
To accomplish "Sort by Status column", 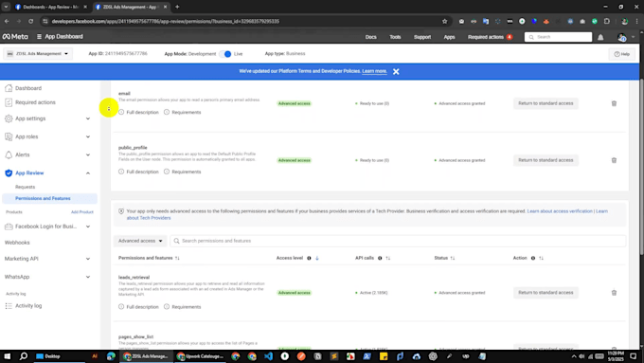I will click(x=453, y=258).
